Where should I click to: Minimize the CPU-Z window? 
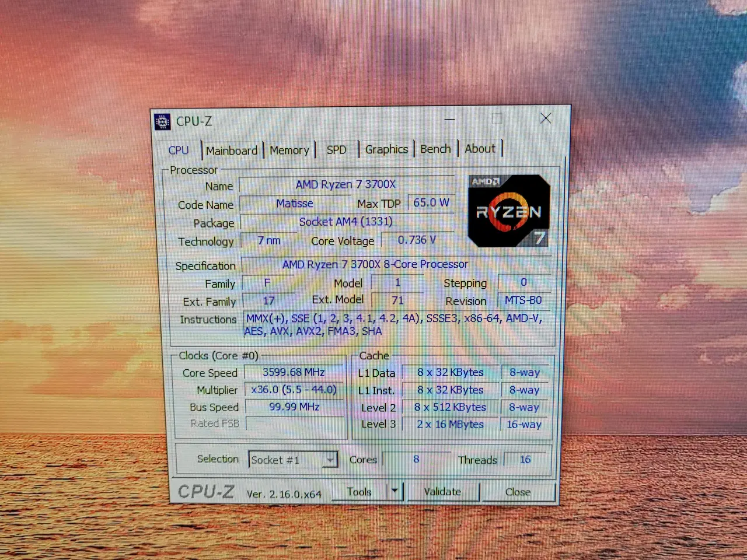pyautogui.click(x=449, y=119)
